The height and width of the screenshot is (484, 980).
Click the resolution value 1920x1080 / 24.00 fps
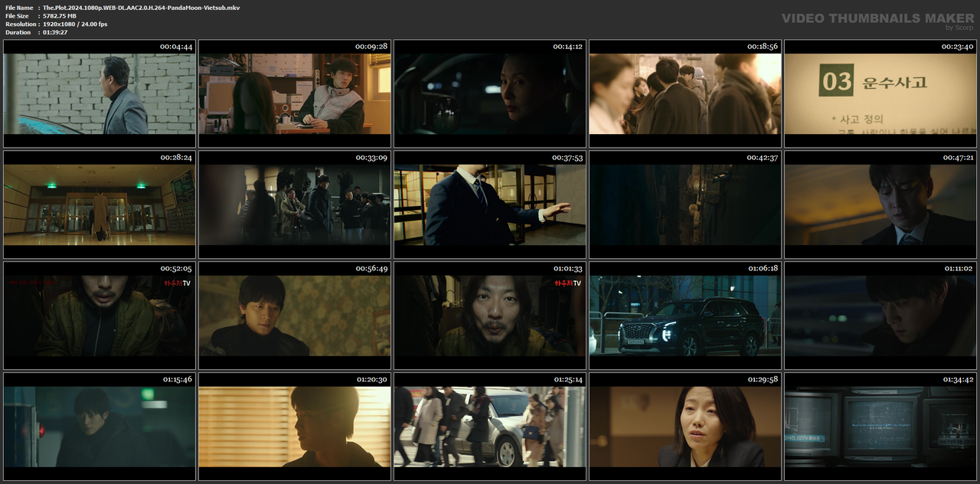click(75, 24)
